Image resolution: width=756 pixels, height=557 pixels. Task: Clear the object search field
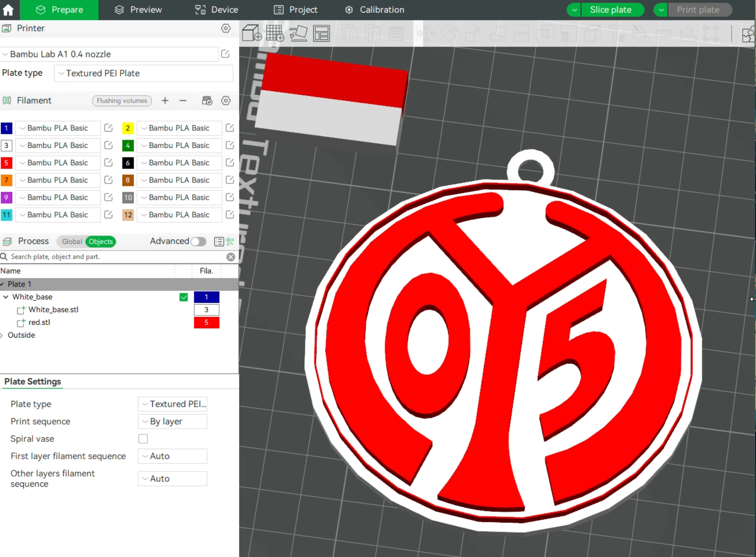pyautogui.click(x=231, y=257)
